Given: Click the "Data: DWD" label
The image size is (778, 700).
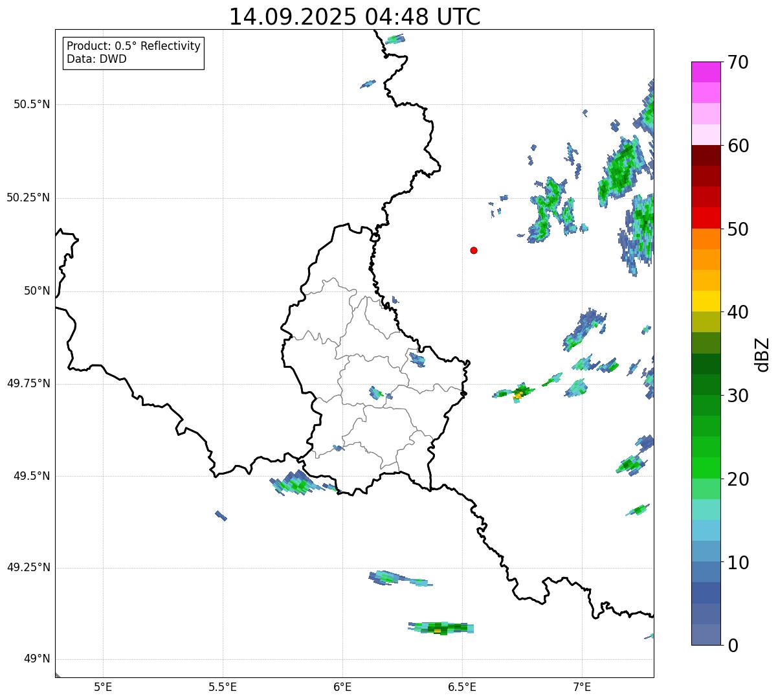Looking at the screenshot, I should coord(96,59).
